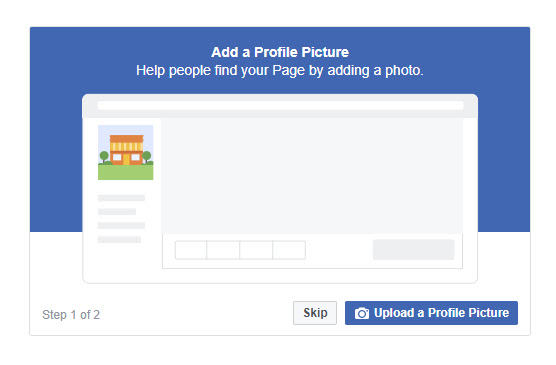Select the fourth mock tab segment
This screenshot has width=556, height=365.
coord(289,250)
